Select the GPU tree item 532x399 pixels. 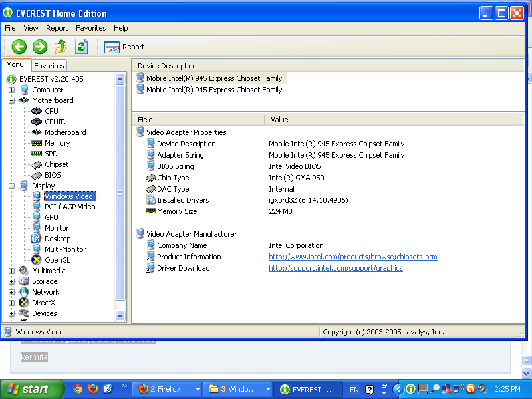[x=51, y=217]
